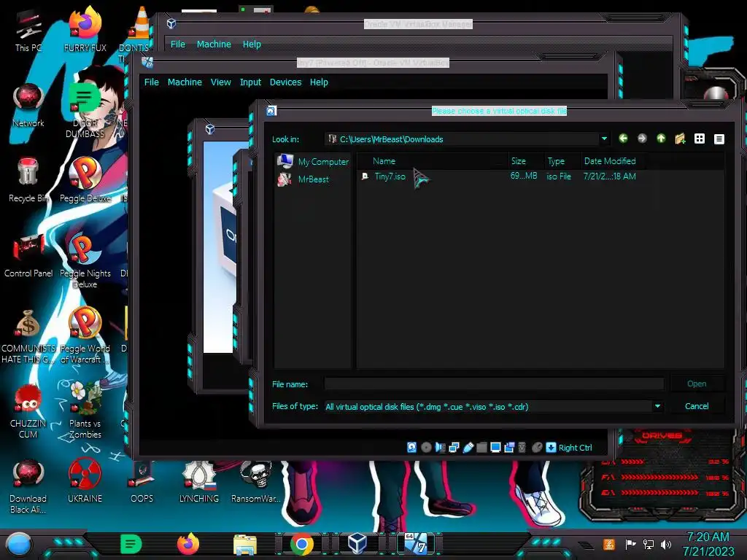747x560 pixels.
Task: Click the File name input field
Action: (494, 384)
